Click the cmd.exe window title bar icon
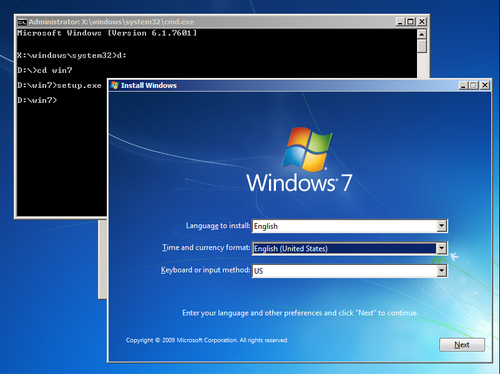This screenshot has width=500, height=374. (x=22, y=22)
